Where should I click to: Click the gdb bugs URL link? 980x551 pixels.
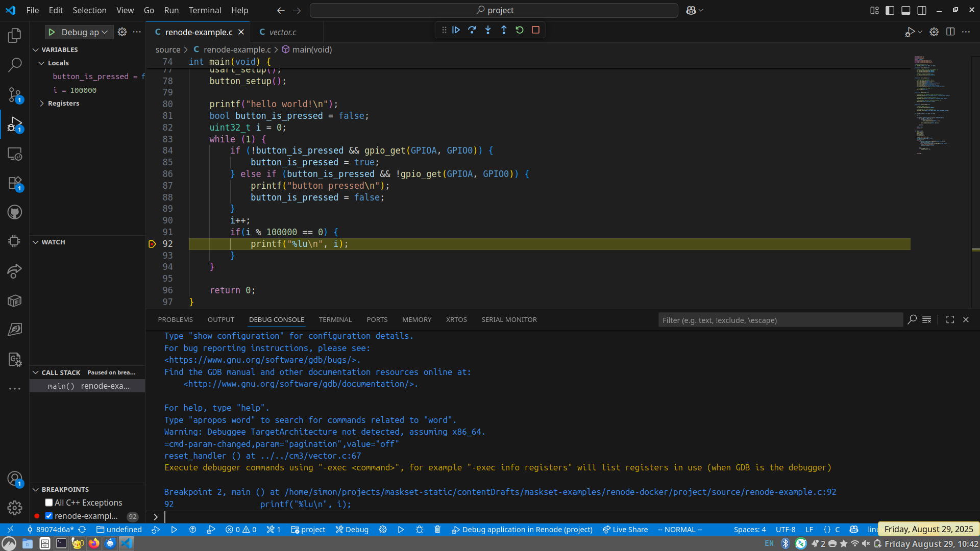[262, 360]
